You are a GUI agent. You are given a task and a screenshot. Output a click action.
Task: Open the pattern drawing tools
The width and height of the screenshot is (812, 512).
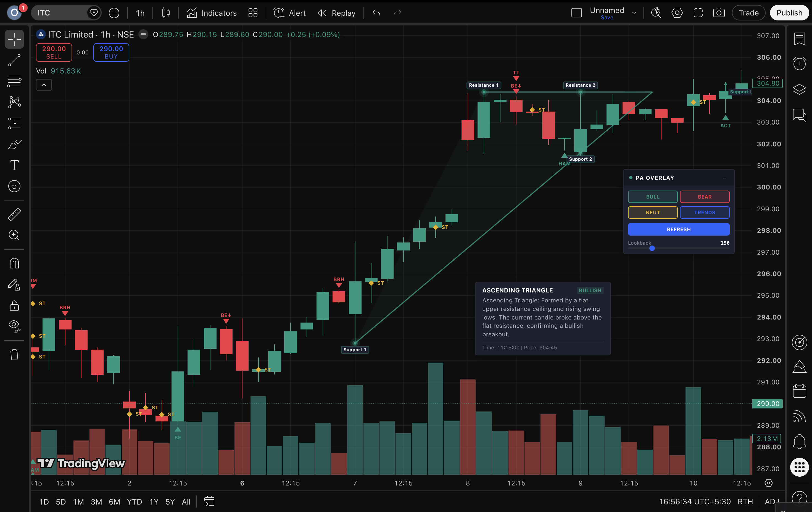[14, 102]
